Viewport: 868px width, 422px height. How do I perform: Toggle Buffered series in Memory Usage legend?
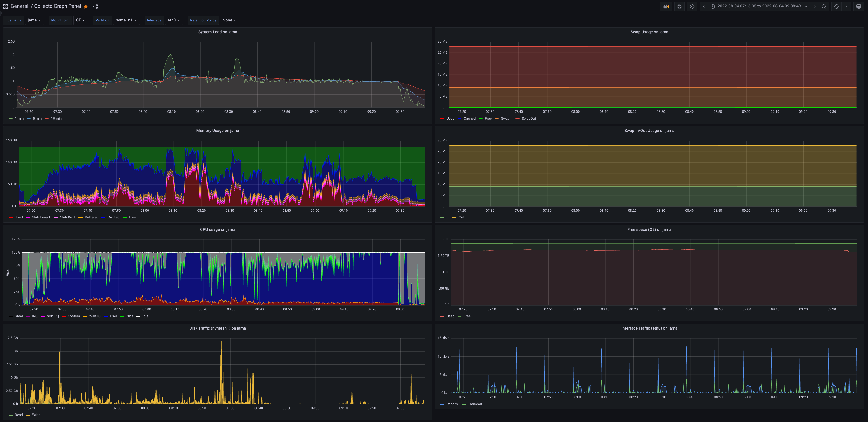click(x=91, y=217)
